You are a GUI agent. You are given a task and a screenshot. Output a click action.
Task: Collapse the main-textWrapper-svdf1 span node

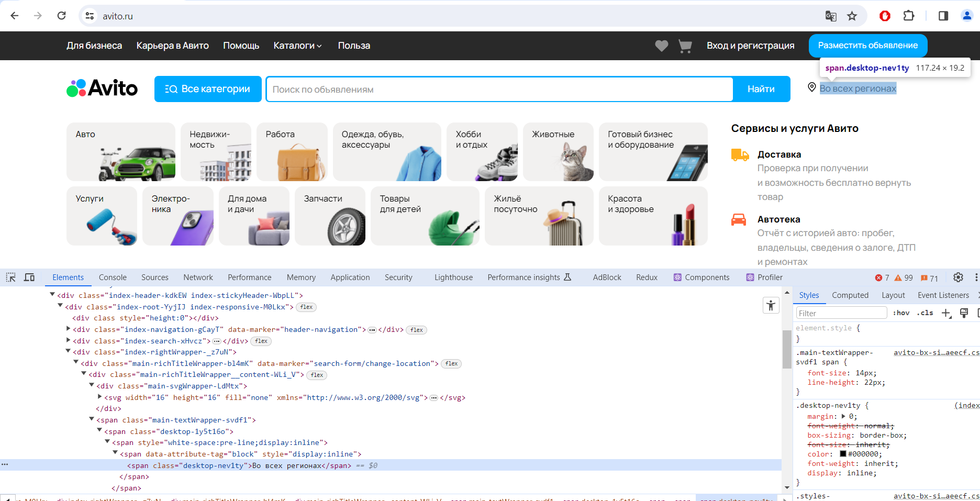click(92, 419)
